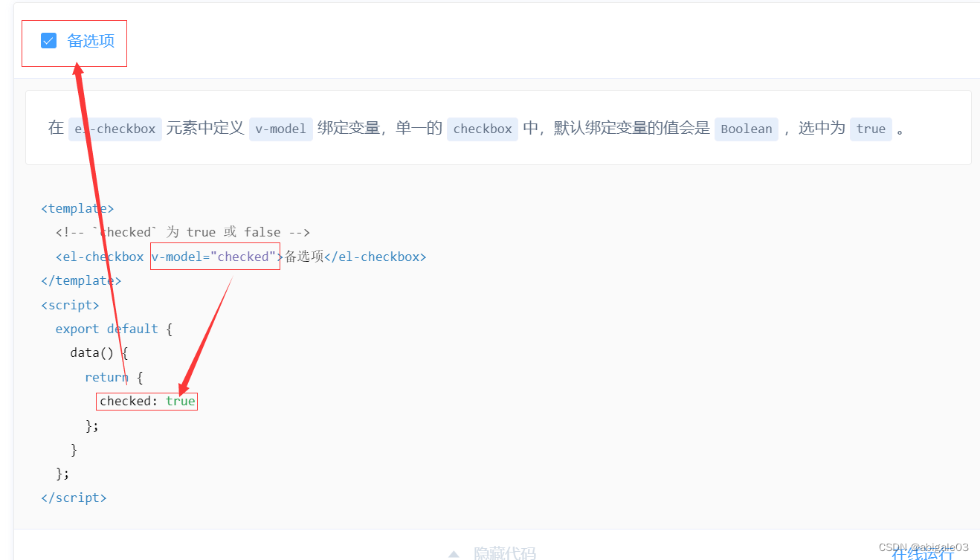The height and width of the screenshot is (560, 980).
Task: Click the el-checkbox inline code tag in description
Action: 115,129
